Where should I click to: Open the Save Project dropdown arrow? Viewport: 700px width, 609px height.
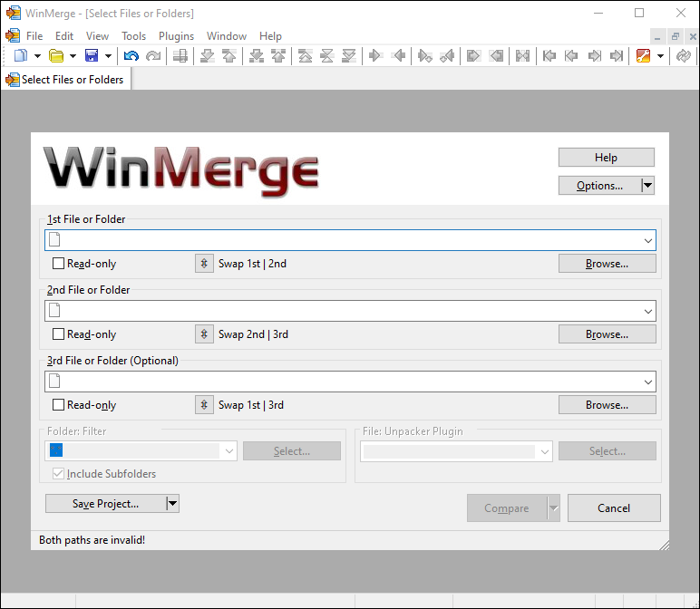click(x=172, y=504)
